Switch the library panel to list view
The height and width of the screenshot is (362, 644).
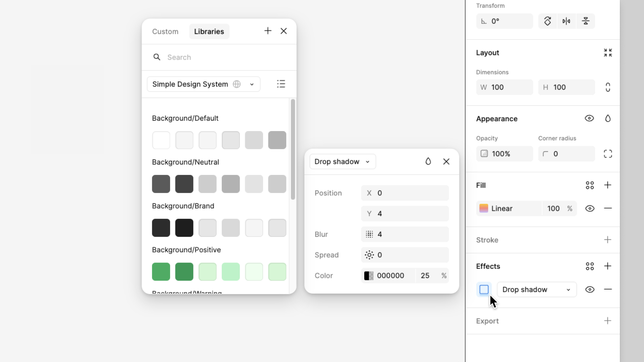pos(281,84)
